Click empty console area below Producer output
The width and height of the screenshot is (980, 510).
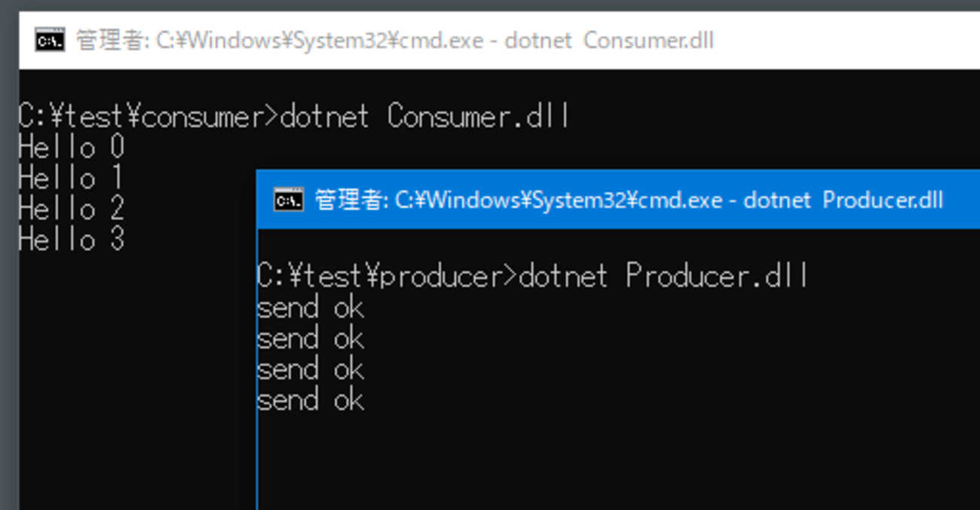point(603,460)
